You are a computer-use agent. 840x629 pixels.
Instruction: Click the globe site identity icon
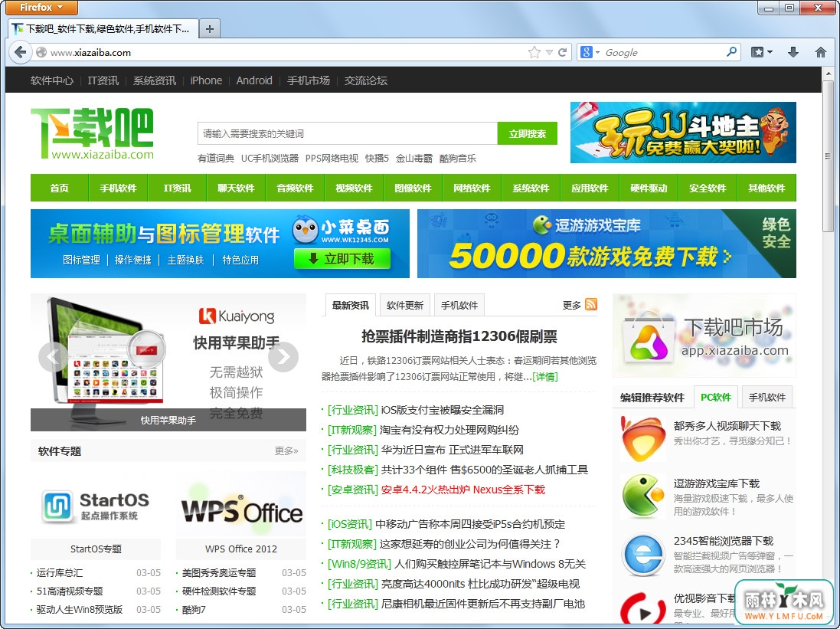[x=41, y=52]
